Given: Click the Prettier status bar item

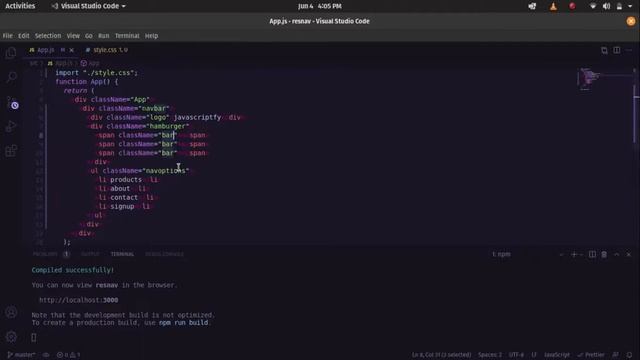Looking at the screenshot, I should coord(591,355).
